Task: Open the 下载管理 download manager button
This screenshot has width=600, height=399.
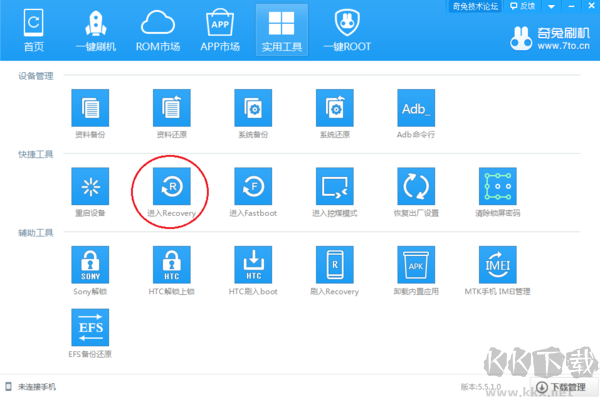Action: 564,387
